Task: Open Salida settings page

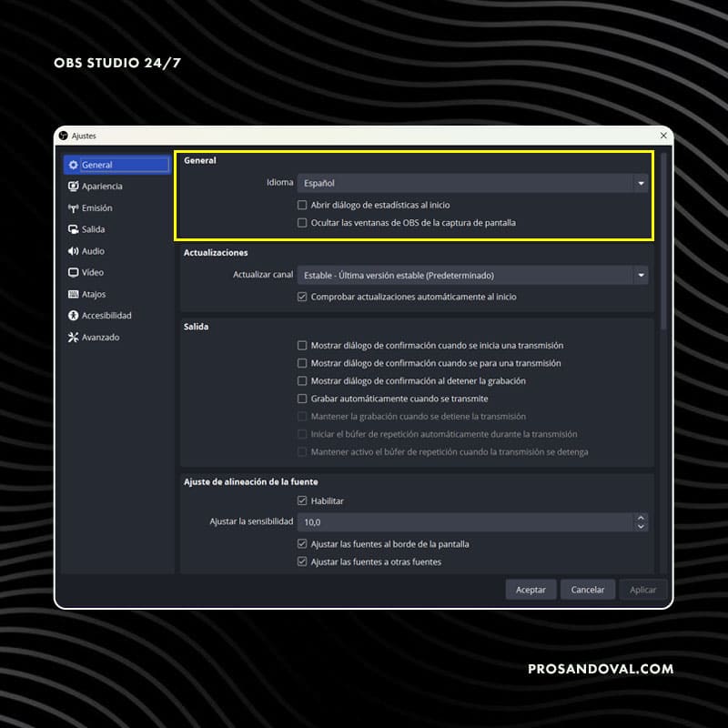Action: point(117,229)
